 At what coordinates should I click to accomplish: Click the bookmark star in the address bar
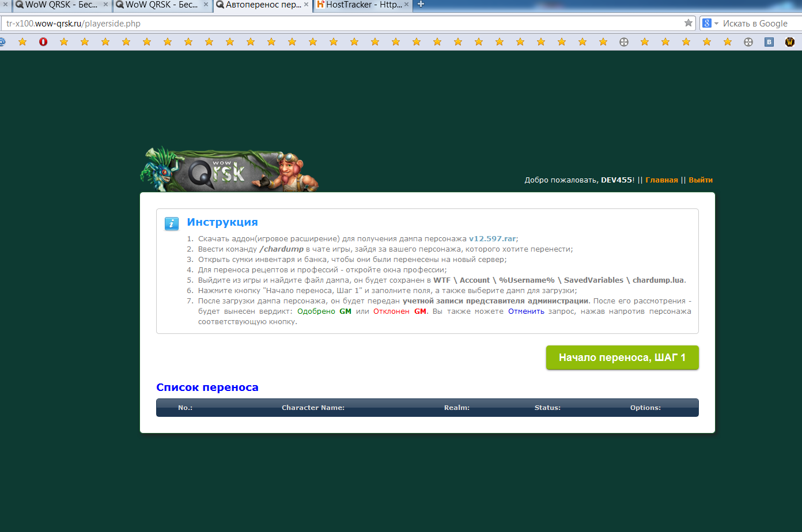tap(688, 24)
